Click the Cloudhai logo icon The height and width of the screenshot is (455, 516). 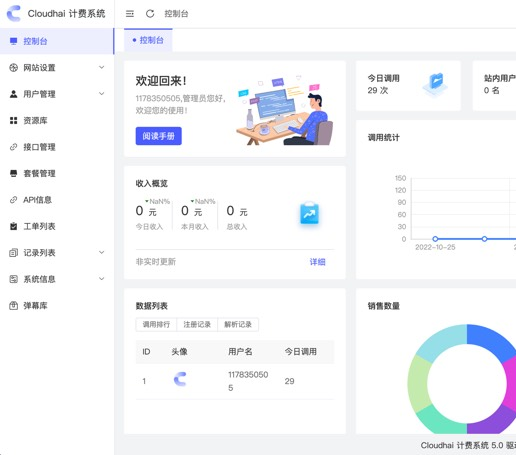14,14
